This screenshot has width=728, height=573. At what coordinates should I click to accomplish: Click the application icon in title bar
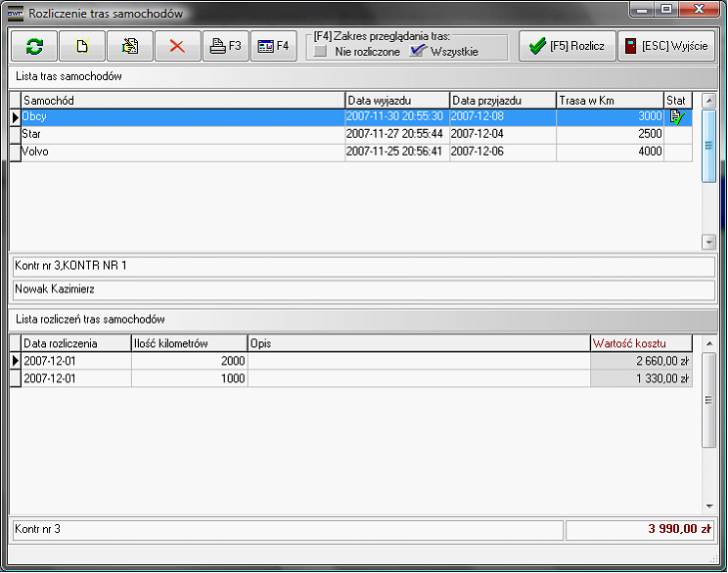coord(16,13)
